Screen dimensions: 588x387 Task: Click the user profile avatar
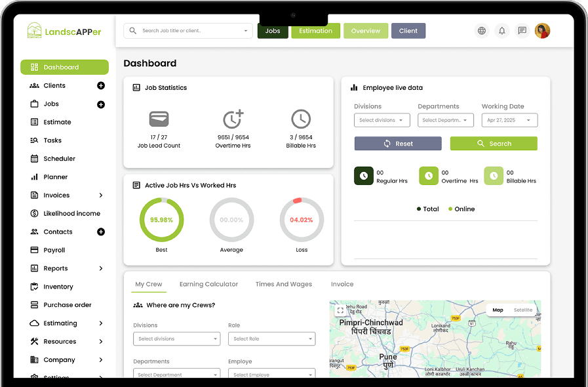[542, 31]
